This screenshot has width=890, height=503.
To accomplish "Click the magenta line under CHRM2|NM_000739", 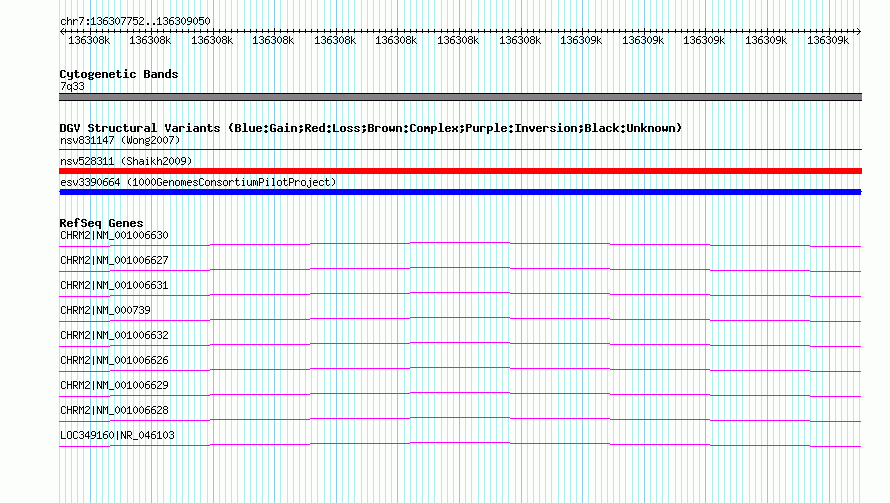I will click(x=460, y=319).
